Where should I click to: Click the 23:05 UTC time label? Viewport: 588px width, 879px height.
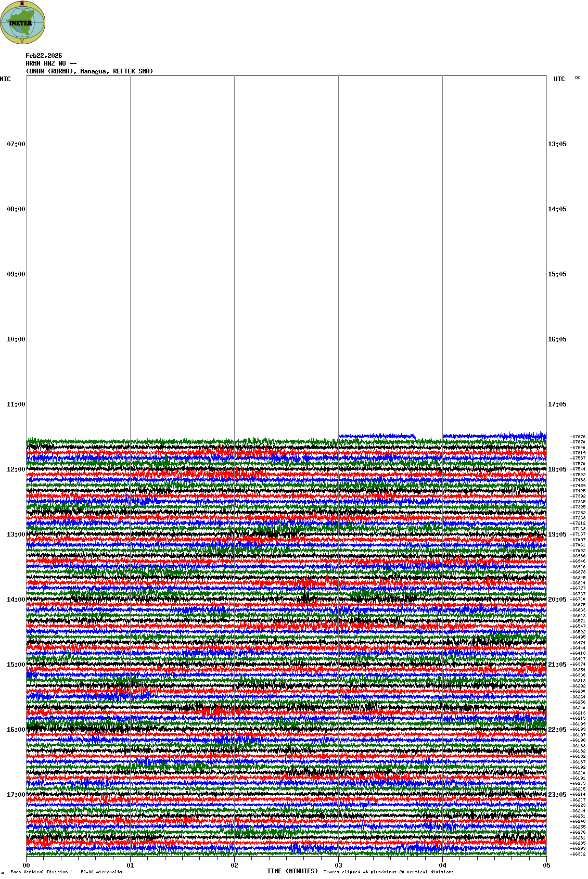(x=557, y=795)
